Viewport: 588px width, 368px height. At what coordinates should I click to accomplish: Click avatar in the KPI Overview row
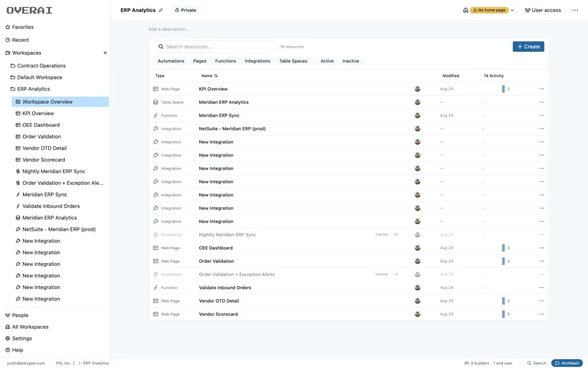417,89
